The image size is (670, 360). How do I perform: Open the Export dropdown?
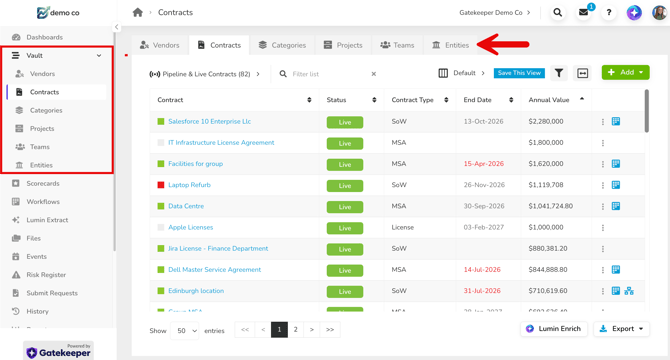(621, 329)
